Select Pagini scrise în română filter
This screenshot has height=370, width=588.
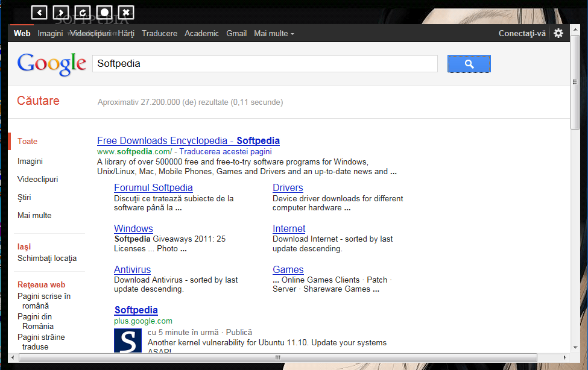[44, 301]
